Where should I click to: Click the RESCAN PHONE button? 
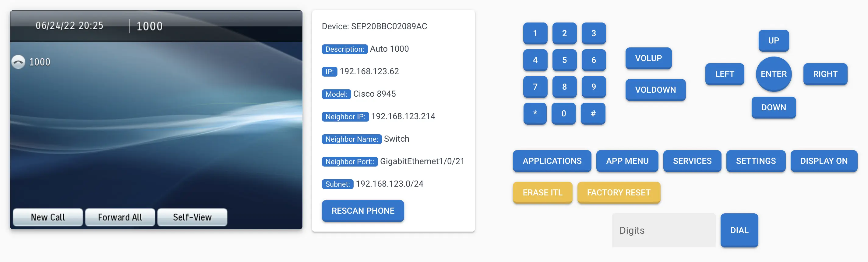362,211
